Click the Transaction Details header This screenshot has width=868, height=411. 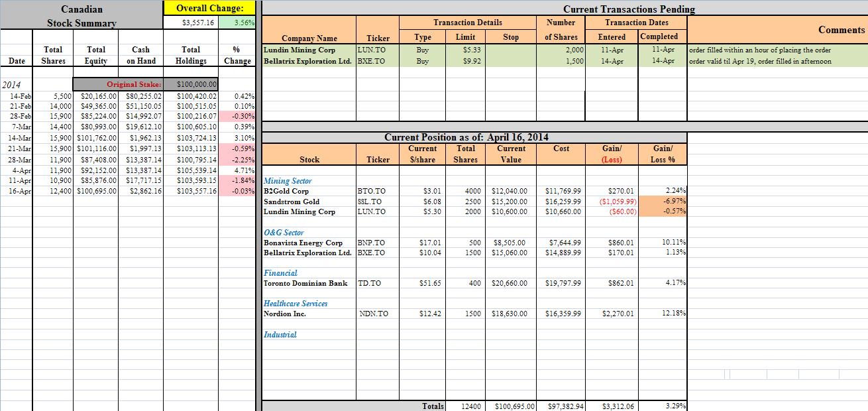click(468, 23)
